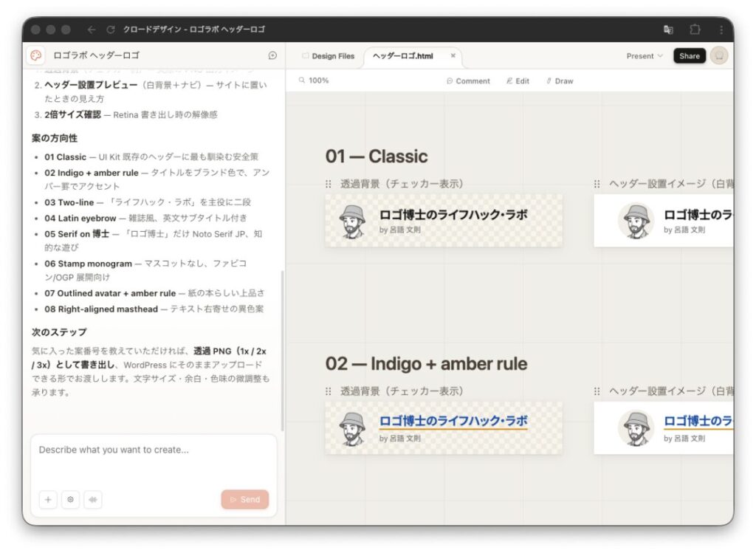Click the '02 — Indigo + amber rule' heading

(x=426, y=363)
